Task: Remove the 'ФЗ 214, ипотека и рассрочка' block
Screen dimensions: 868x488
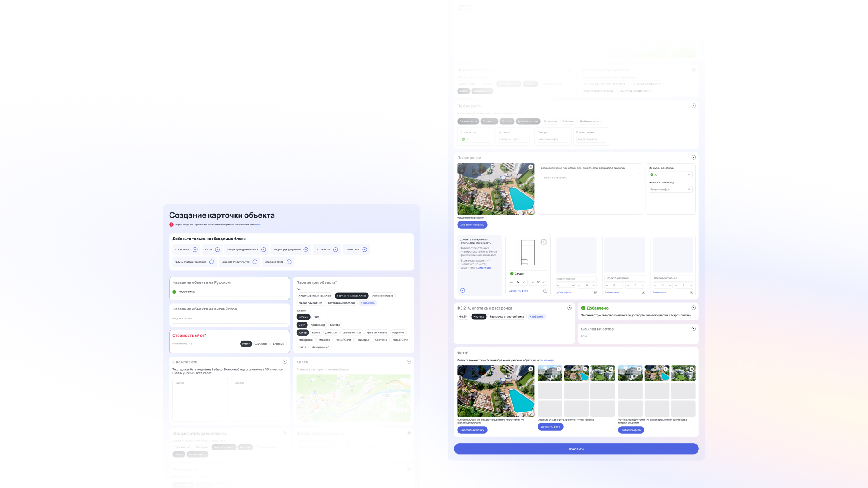Action: coord(570,308)
